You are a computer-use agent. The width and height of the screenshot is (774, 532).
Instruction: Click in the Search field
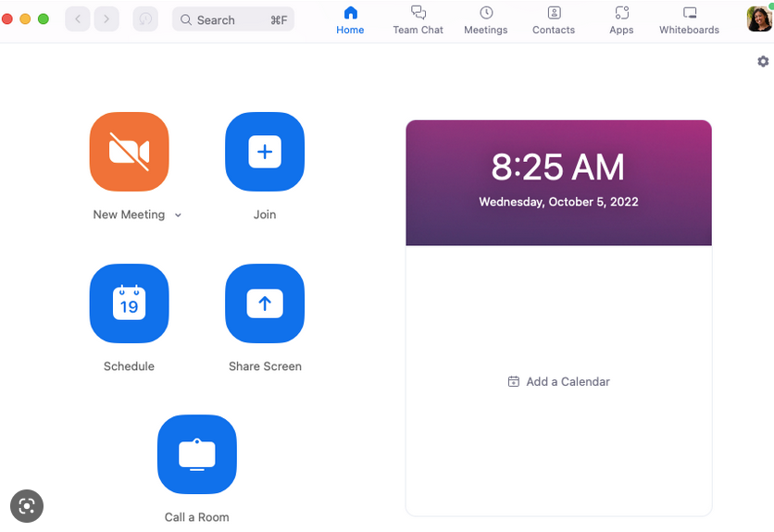(231, 19)
